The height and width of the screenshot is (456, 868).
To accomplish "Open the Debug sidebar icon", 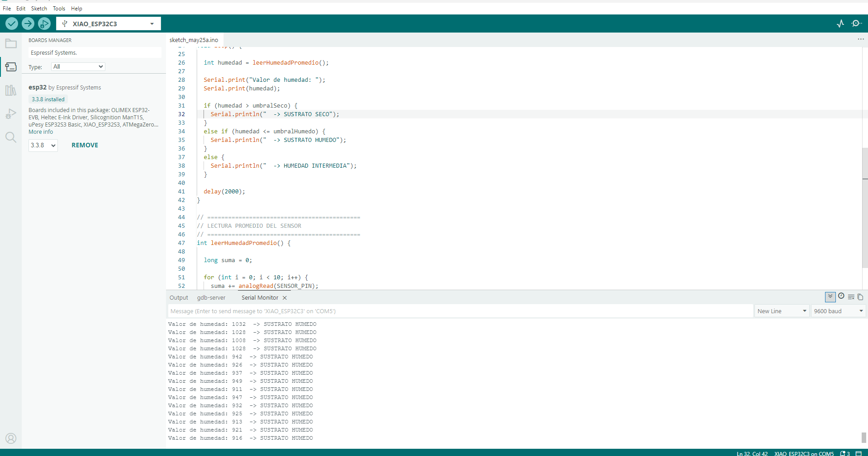I will click(x=11, y=114).
